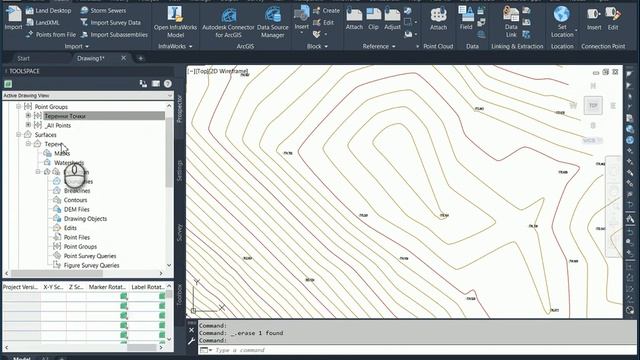This screenshot has width=640, height=360.
Task: Click the Toolspace home icon
Action: 8,84
